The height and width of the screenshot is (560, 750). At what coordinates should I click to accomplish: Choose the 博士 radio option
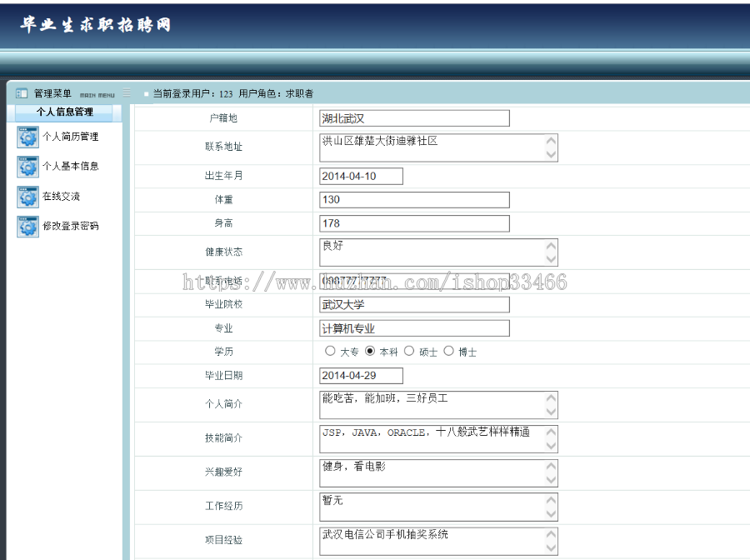click(x=448, y=351)
